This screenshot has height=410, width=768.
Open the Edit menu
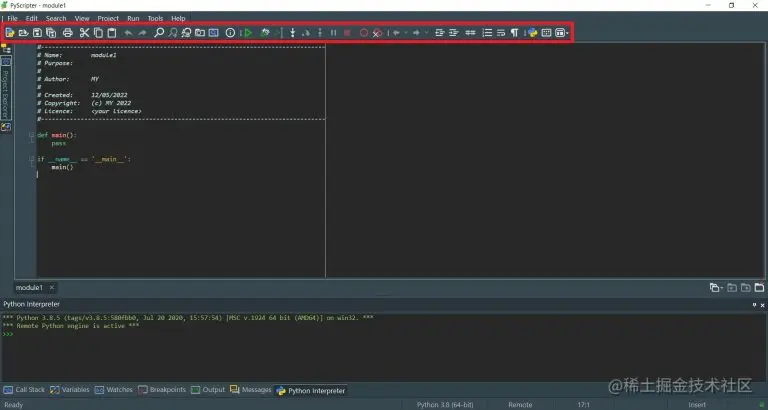pos(31,18)
